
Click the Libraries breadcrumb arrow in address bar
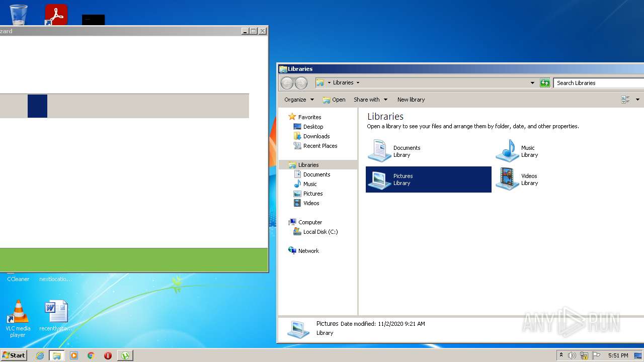358,82
